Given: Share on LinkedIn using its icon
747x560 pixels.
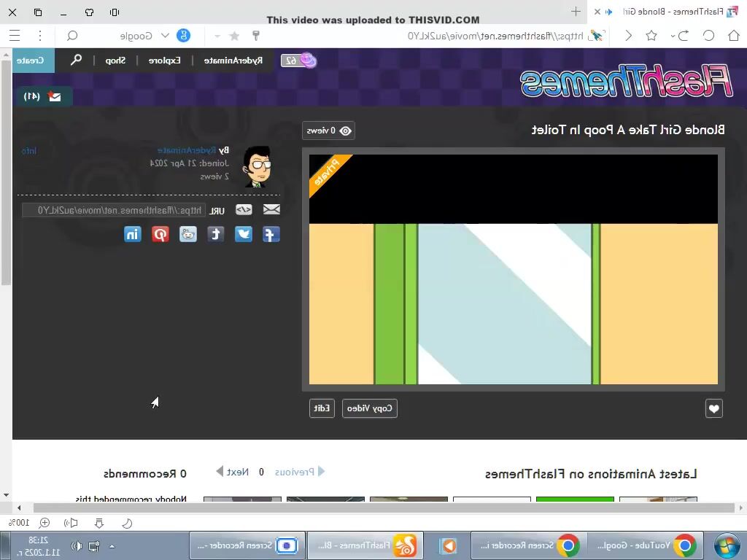Looking at the screenshot, I should click(x=133, y=234).
